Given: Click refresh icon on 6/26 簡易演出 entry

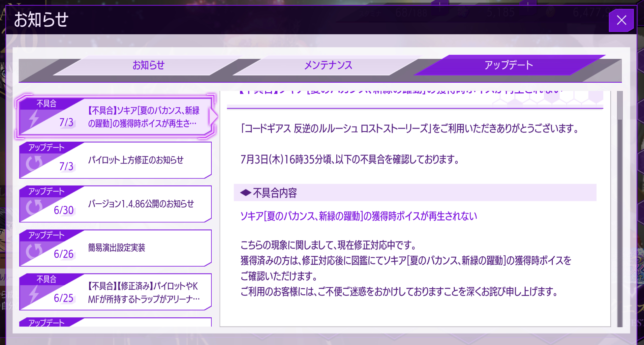Looking at the screenshot, I should (x=34, y=251).
